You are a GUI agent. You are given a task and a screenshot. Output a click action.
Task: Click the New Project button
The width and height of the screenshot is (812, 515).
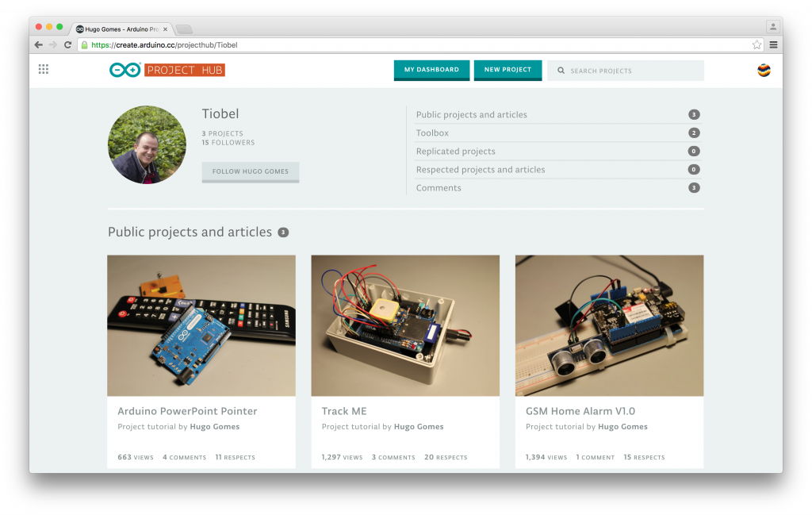[507, 70]
